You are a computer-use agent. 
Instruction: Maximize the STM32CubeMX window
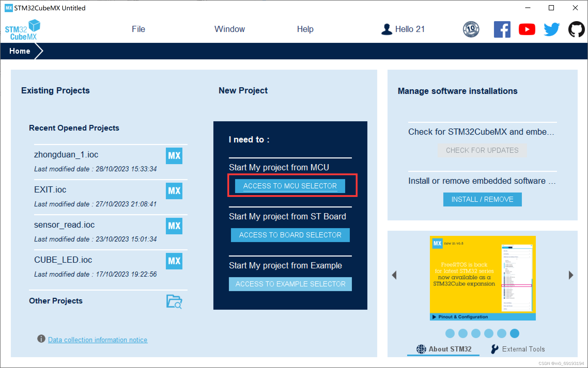[x=551, y=8]
